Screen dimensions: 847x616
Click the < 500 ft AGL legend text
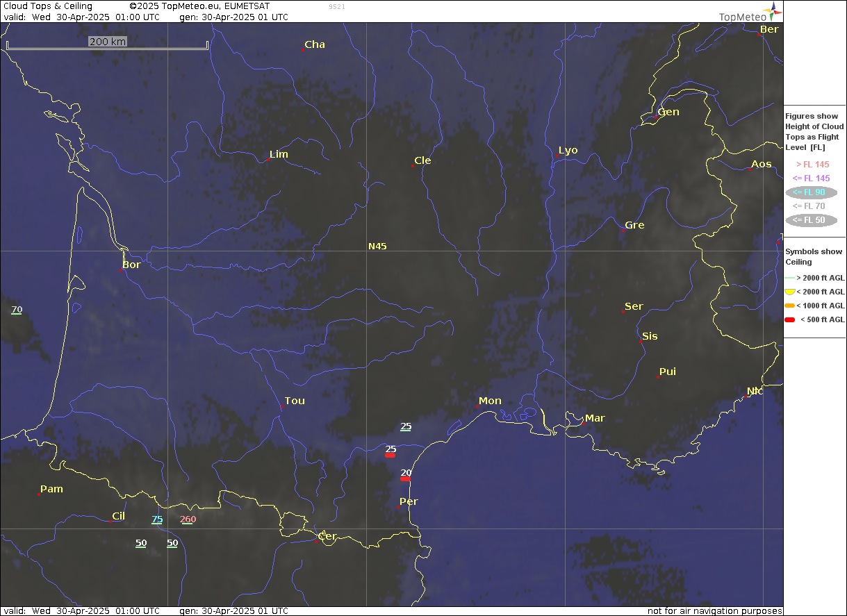click(x=823, y=319)
